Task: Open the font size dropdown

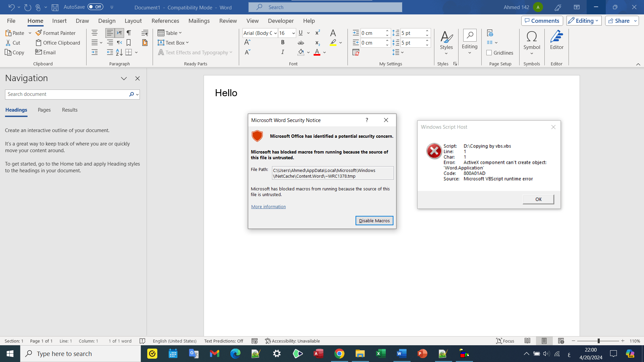Action: point(293,33)
